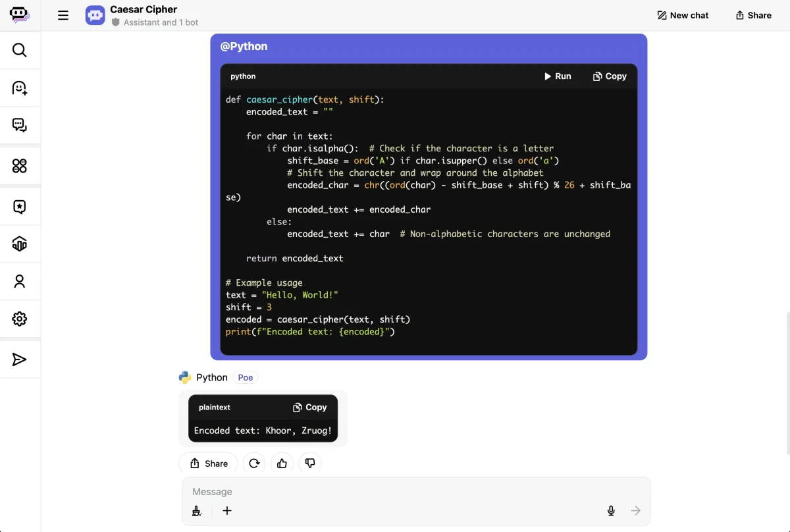Click the explore bots sidebar icon
The height and width of the screenshot is (532, 790).
coord(20,88)
